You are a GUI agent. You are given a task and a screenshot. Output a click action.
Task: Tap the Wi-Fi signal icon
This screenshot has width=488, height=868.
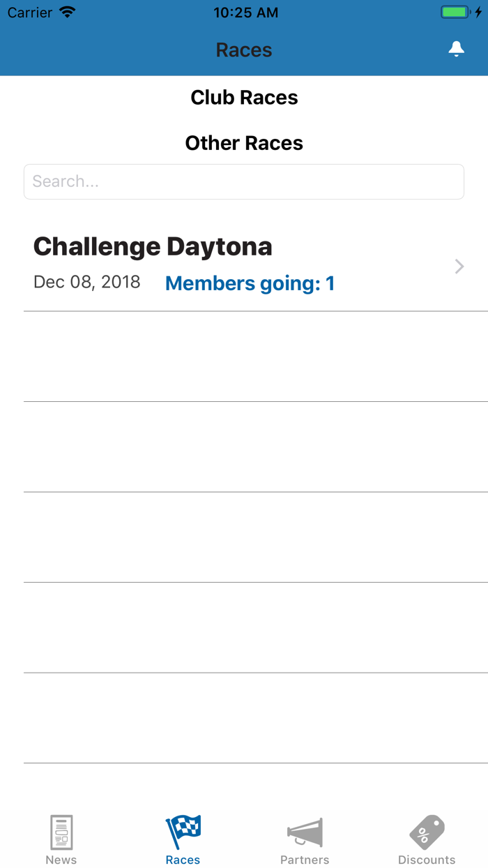coord(68,13)
